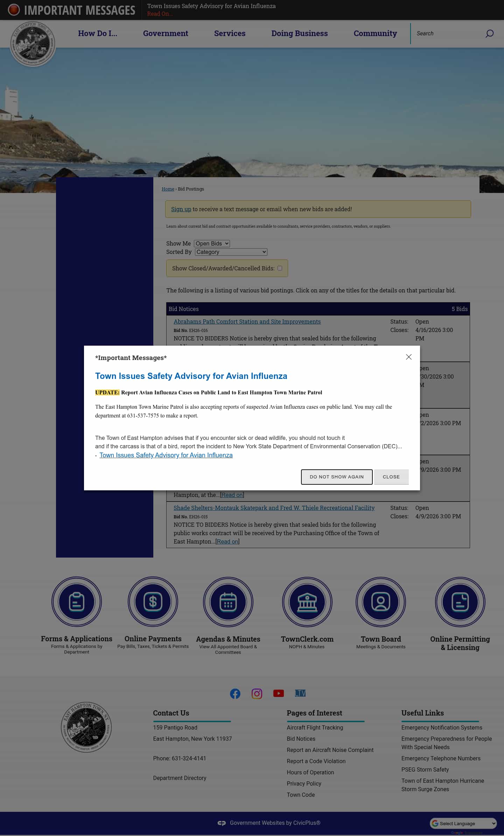Toggle Show Closed/Awarded/Cancelled Bids checkbox
The height and width of the screenshot is (836, 504).
point(280,268)
